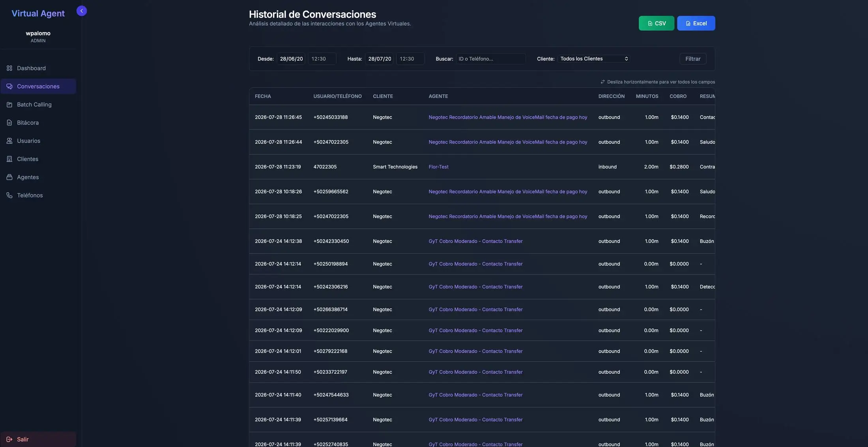868x447 pixels.
Task: Open GyT Cobro link for +50242330450
Action: click(x=475, y=241)
